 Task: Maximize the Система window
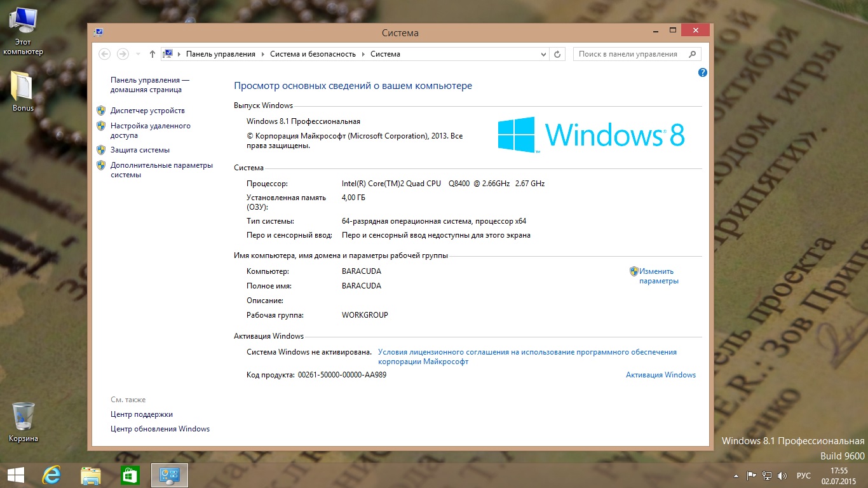coord(672,30)
